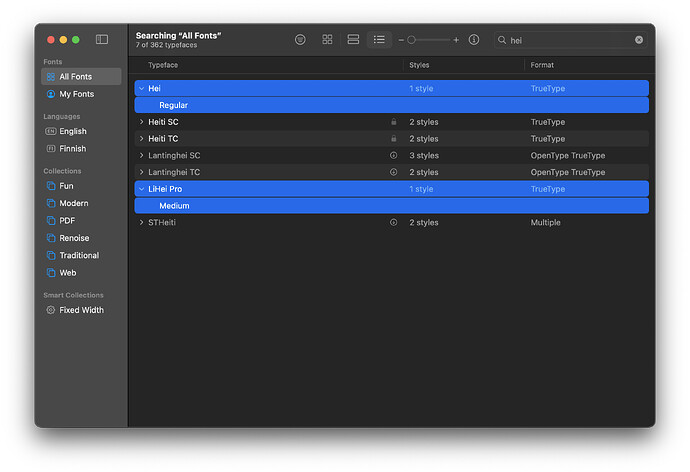Image resolution: width=690 pixels, height=472 pixels.
Task: Select the LiHei Pro Medium style row
Action: tap(392, 206)
